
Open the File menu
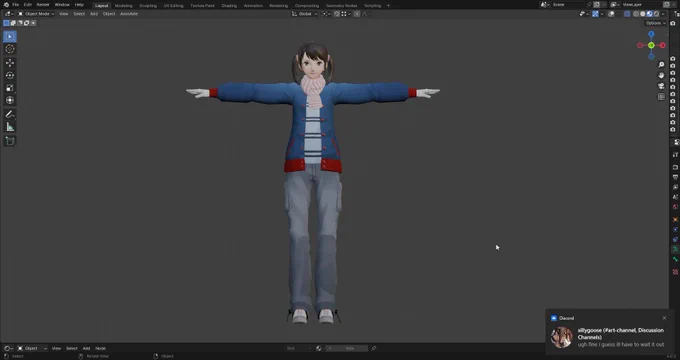[15, 5]
